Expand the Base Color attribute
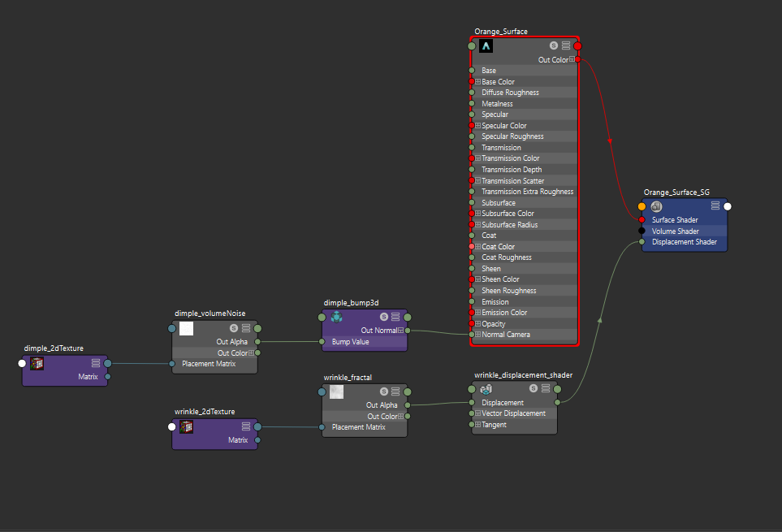The height and width of the screenshot is (532, 782). pos(477,82)
